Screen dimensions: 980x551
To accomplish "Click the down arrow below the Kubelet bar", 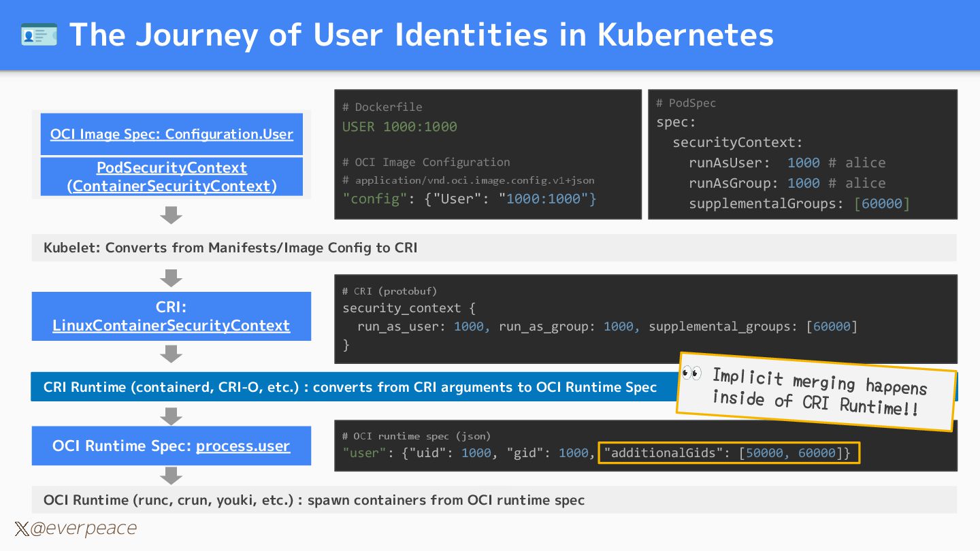I will (x=171, y=278).
